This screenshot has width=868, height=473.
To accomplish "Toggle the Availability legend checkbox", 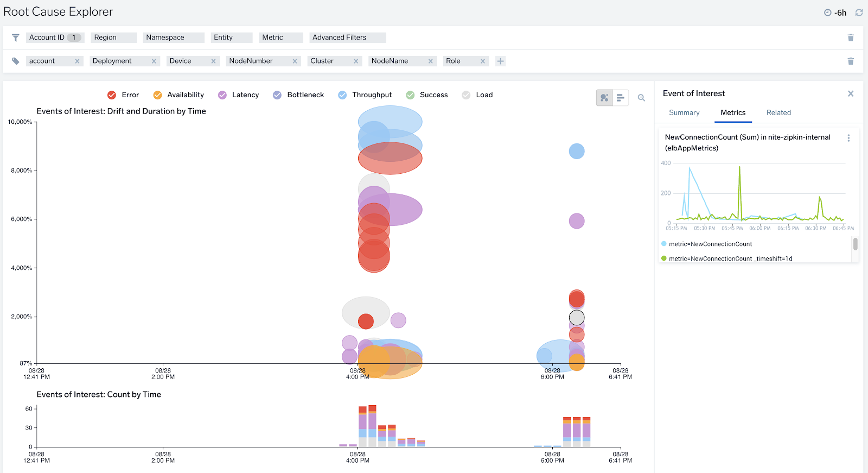I will [x=157, y=95].
